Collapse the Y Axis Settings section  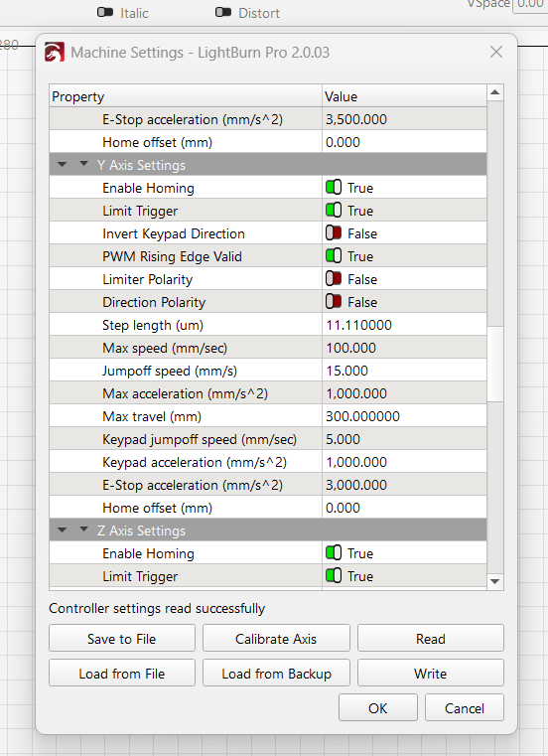pyautogui.click(x=83, y=164)
